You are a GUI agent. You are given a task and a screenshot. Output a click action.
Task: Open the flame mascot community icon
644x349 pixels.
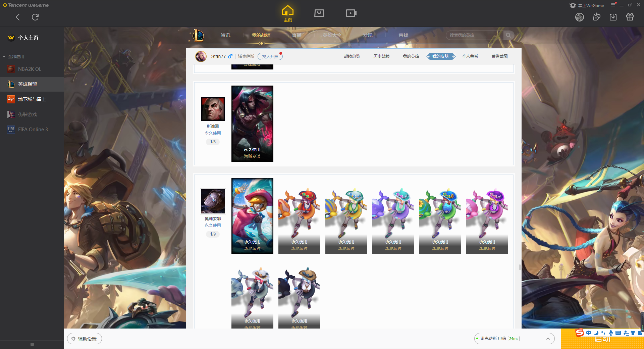pos(596,17)
